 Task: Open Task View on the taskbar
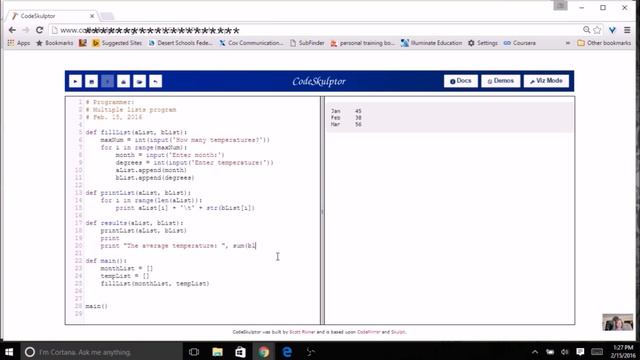click(194, 352)
